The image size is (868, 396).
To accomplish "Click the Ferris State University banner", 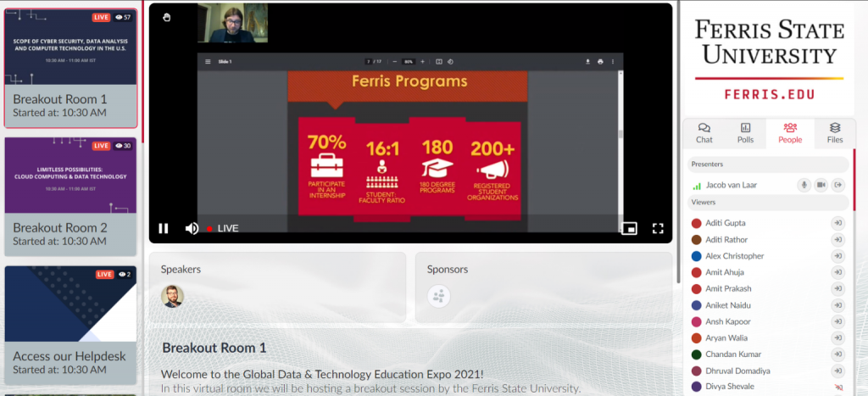I will click(x=769, y=59).
